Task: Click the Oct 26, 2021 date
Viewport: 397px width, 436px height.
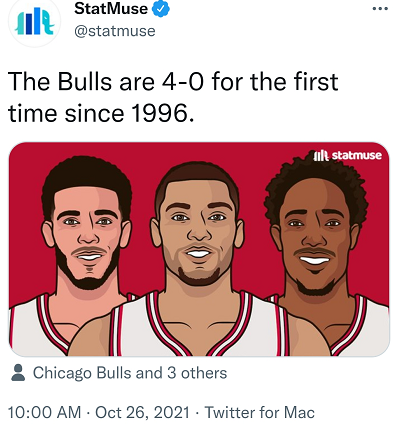Action: 142,412
